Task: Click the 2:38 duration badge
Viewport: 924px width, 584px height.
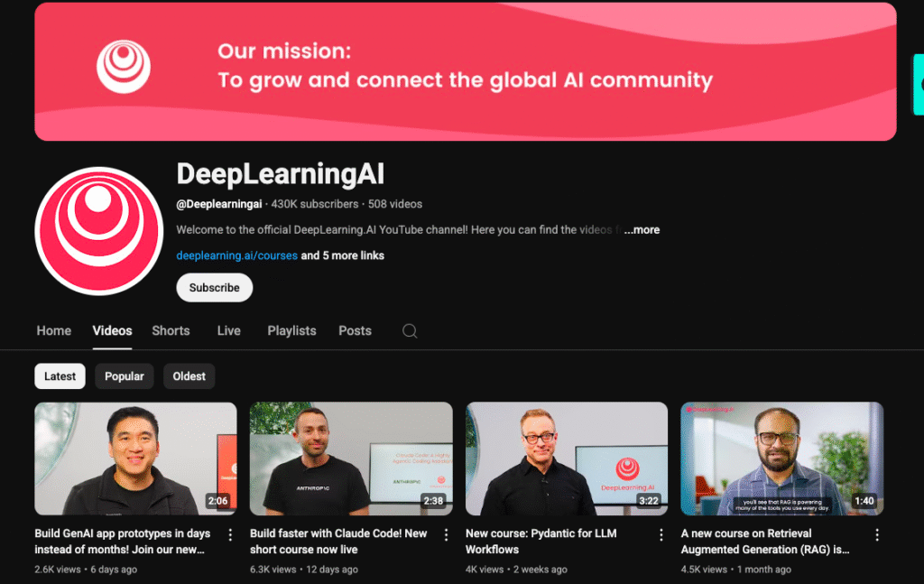Action: [x=433, y=501]
